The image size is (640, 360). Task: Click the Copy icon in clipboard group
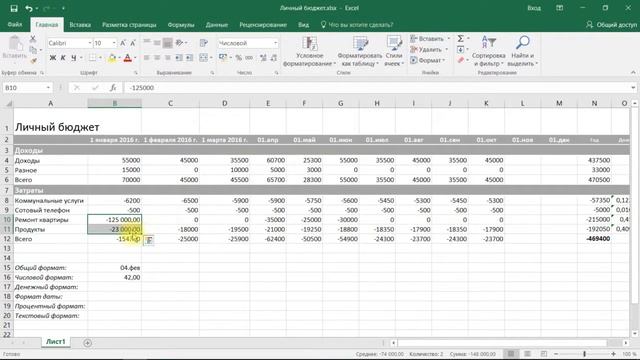tap(33, 50)
